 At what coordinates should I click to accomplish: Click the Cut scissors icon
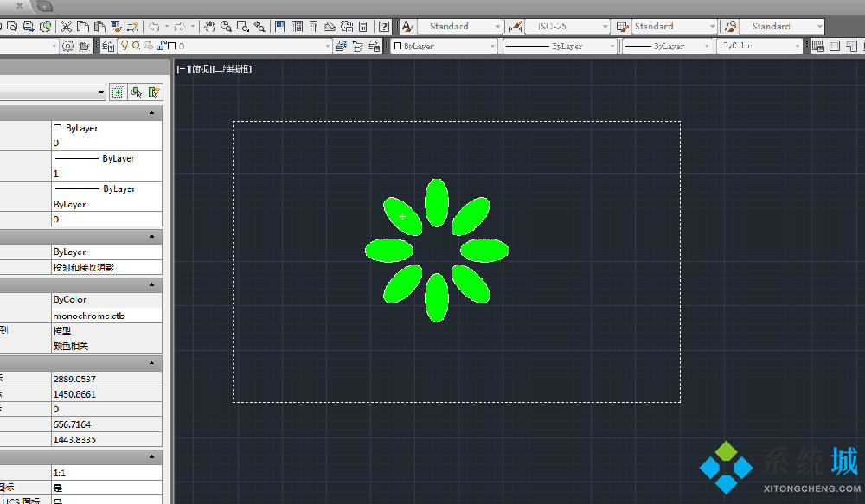tap(66, 27)
